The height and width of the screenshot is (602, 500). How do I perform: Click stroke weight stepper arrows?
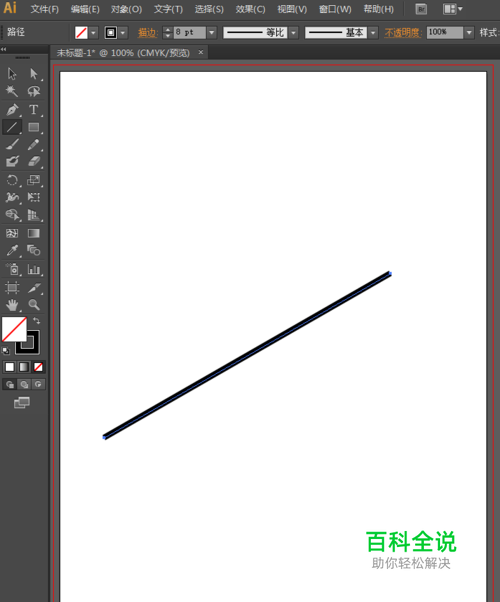167,33
